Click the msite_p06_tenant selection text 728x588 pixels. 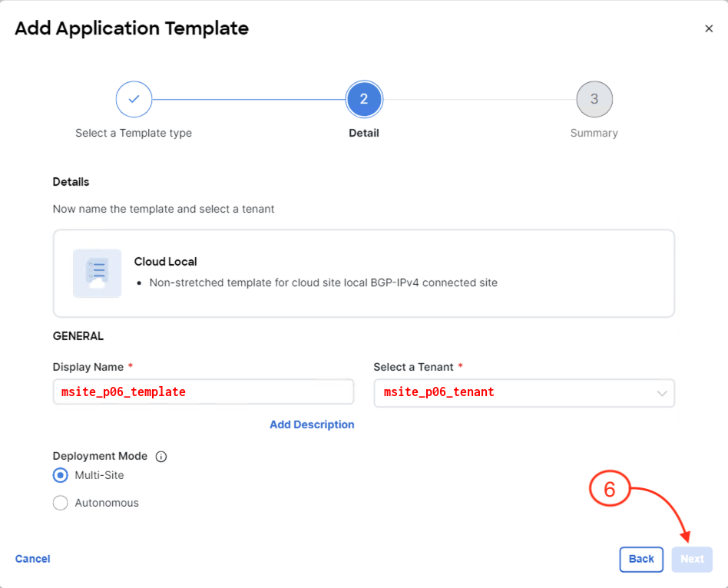pyautogui.click(x=439, y=392)
